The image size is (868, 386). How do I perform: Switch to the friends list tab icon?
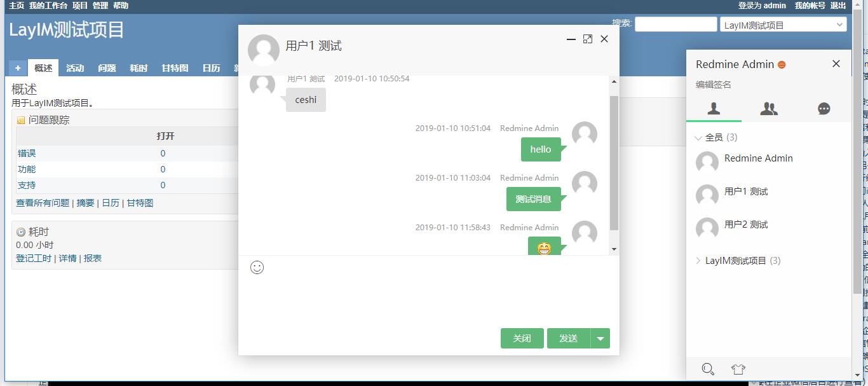[714, 109]
